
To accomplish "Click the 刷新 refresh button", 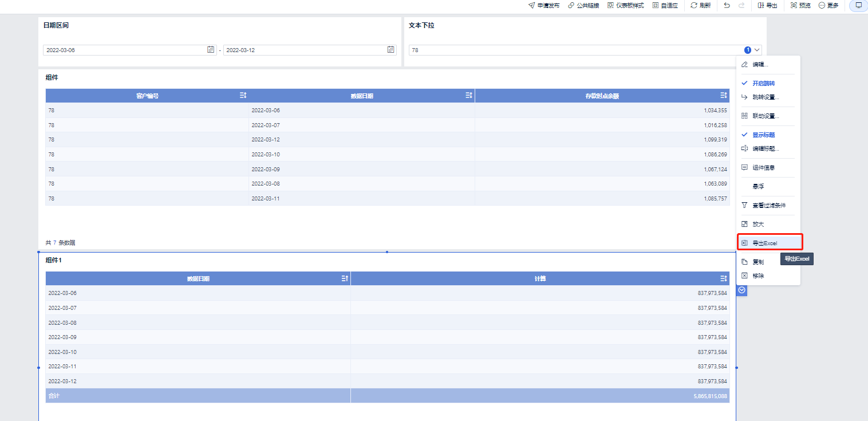I will point(700,5).
